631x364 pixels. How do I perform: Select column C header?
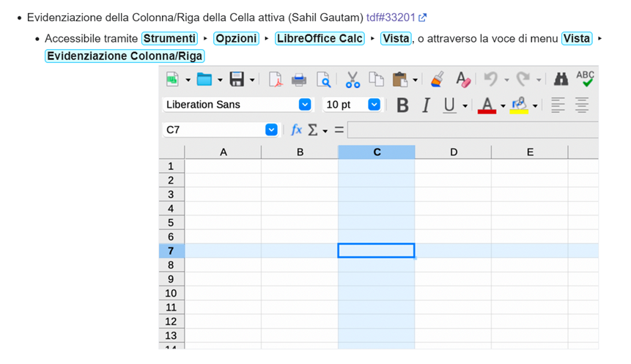(377, 152)
